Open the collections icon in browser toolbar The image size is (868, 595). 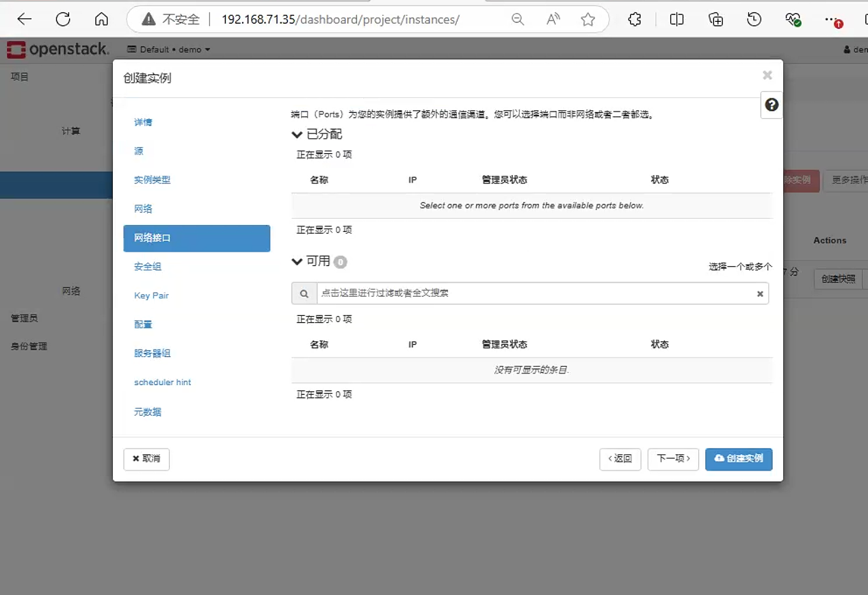point(716,20)
